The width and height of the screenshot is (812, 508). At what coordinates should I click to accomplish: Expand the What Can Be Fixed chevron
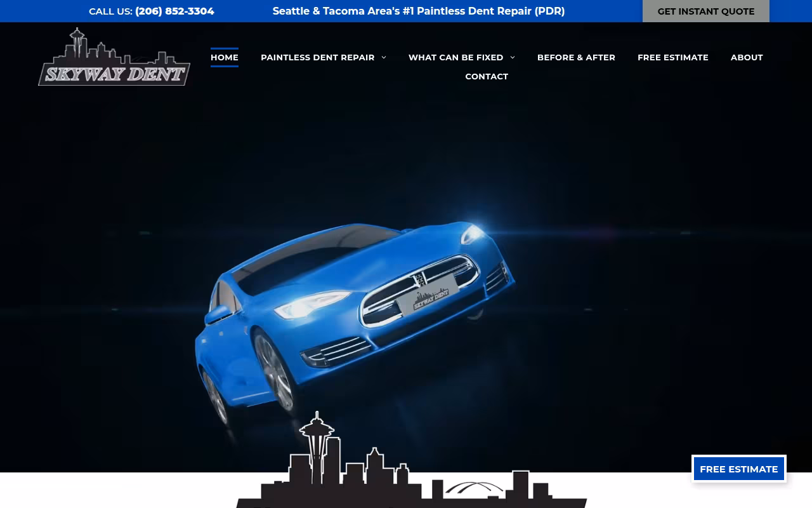tap(513, 58)
